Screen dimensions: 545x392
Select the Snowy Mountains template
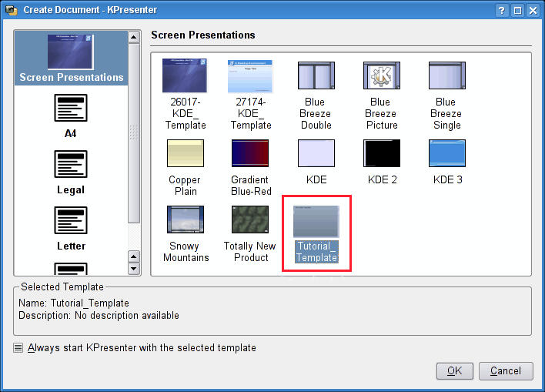point(185,219)
